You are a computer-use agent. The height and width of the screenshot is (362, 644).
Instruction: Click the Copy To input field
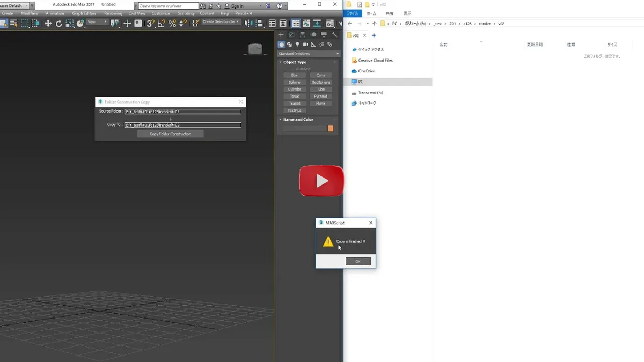pyautogui.click(x=183, y=125)
